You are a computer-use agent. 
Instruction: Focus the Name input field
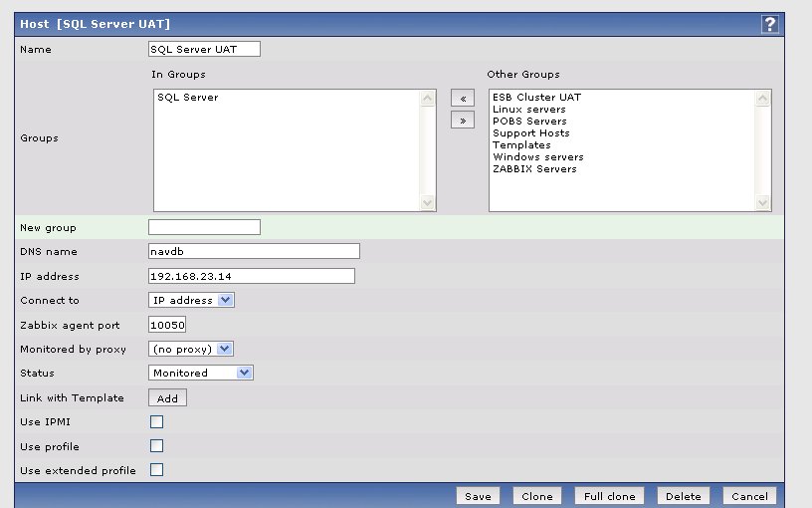pyautogui.click(x=204, y=49)
